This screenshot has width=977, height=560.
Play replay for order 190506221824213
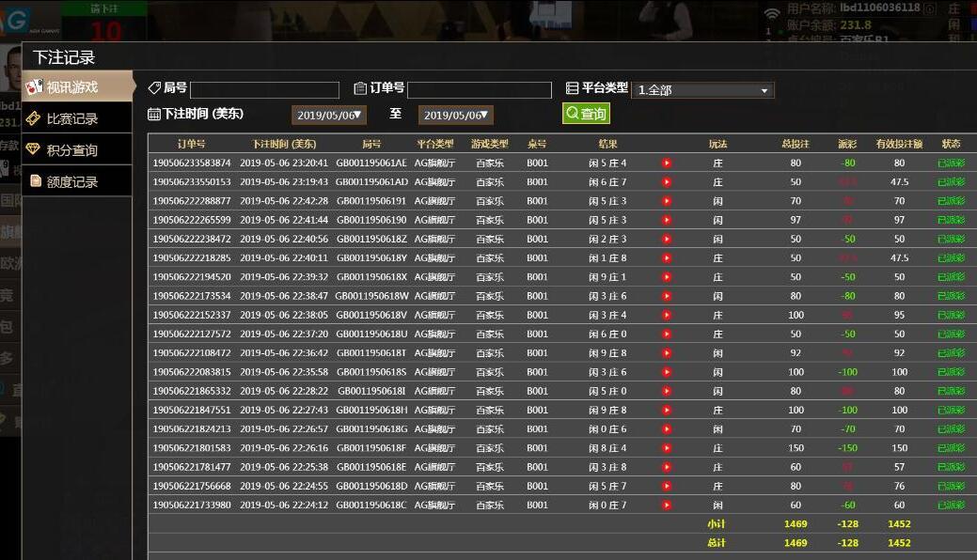(x=667, y=429)
